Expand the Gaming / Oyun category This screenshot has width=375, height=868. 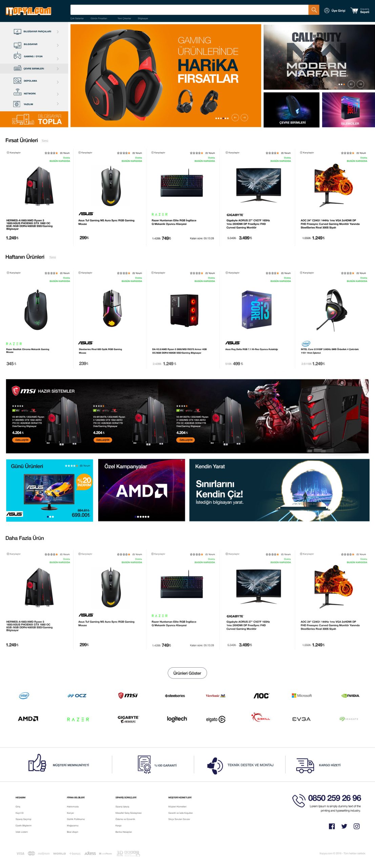(x=34, y=57)
